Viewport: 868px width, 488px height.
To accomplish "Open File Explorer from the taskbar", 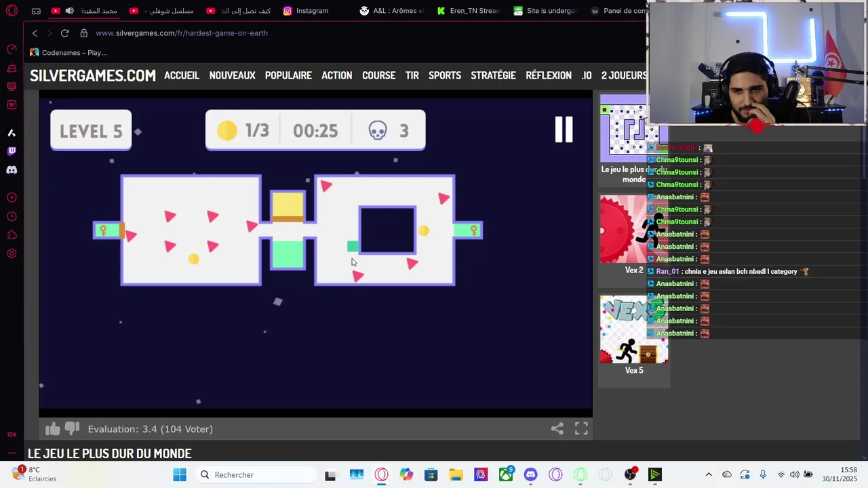I will point(456,475).
